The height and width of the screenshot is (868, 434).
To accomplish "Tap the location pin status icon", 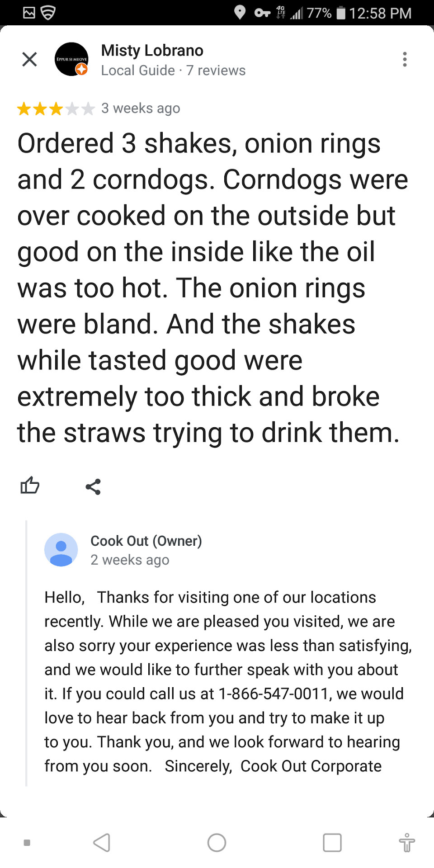I will (240, 13).
